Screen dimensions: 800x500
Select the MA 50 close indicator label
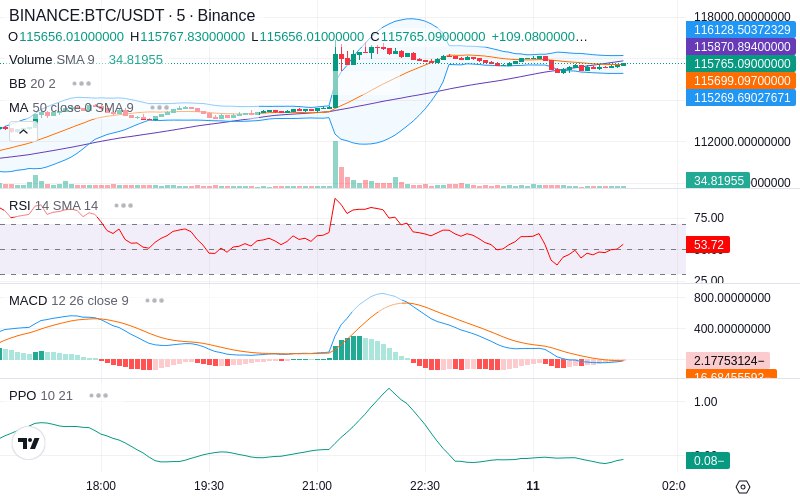coord(71,108)
